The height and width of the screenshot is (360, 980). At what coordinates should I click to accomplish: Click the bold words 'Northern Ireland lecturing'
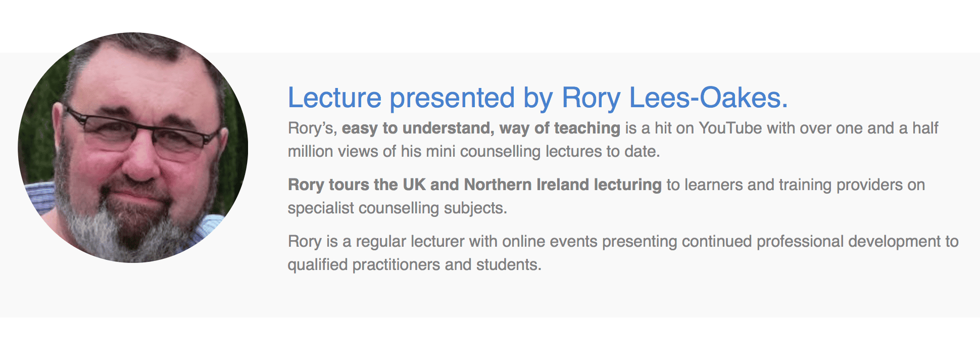click(563, 185)
